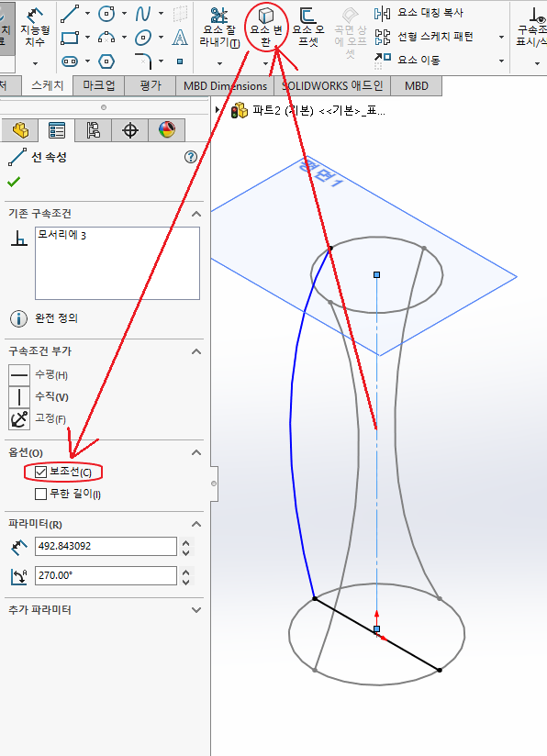
Task: Switch to the MBD Dimensions tab
Action: click(x=225, y=86)
